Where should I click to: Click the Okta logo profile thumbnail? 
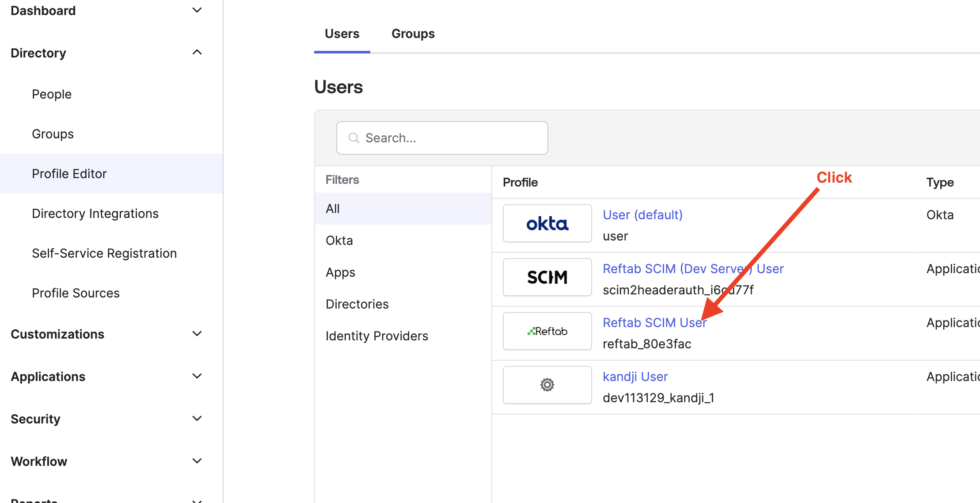tap(547, 223)
